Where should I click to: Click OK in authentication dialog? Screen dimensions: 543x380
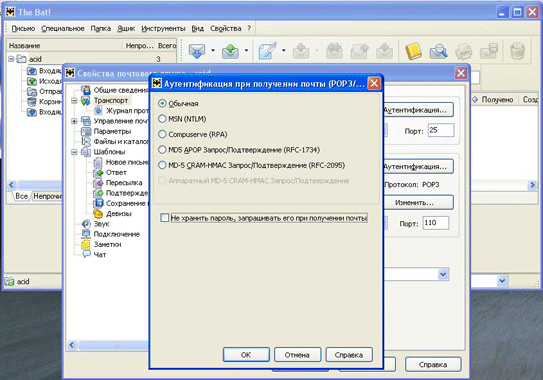[x=246, y=355]
